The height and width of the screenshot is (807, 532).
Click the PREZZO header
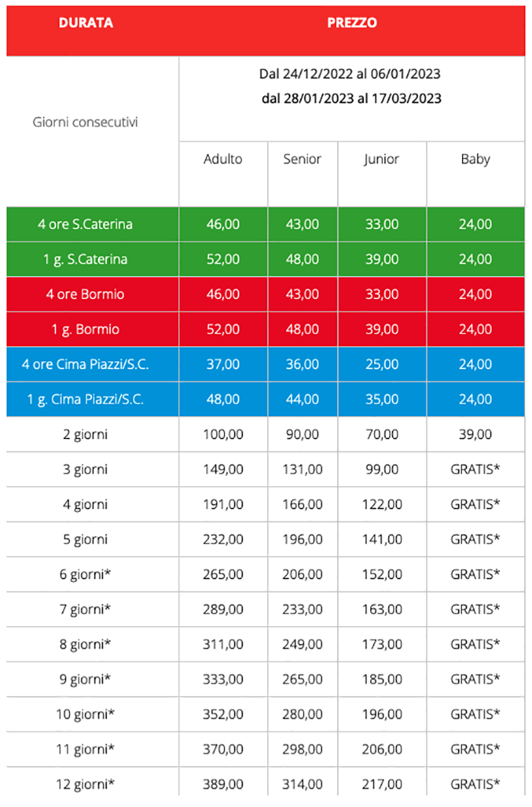click(x=352, y=23)
